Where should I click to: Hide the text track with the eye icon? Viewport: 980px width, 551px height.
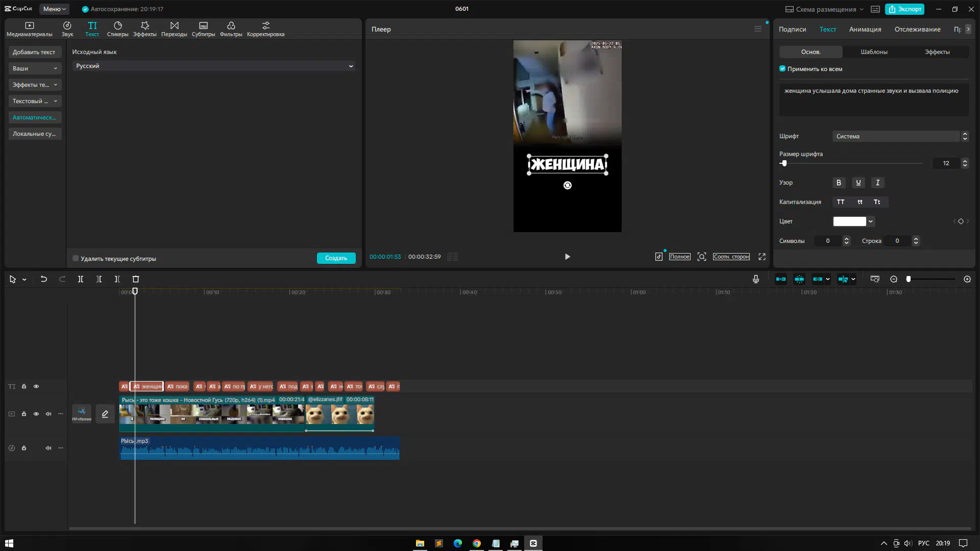(36, 386)
